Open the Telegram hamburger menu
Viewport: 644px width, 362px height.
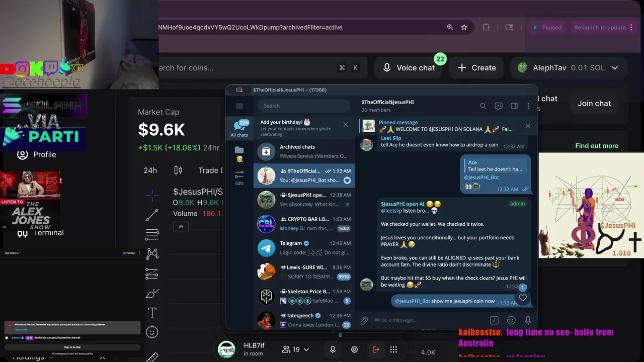(239, 106)
